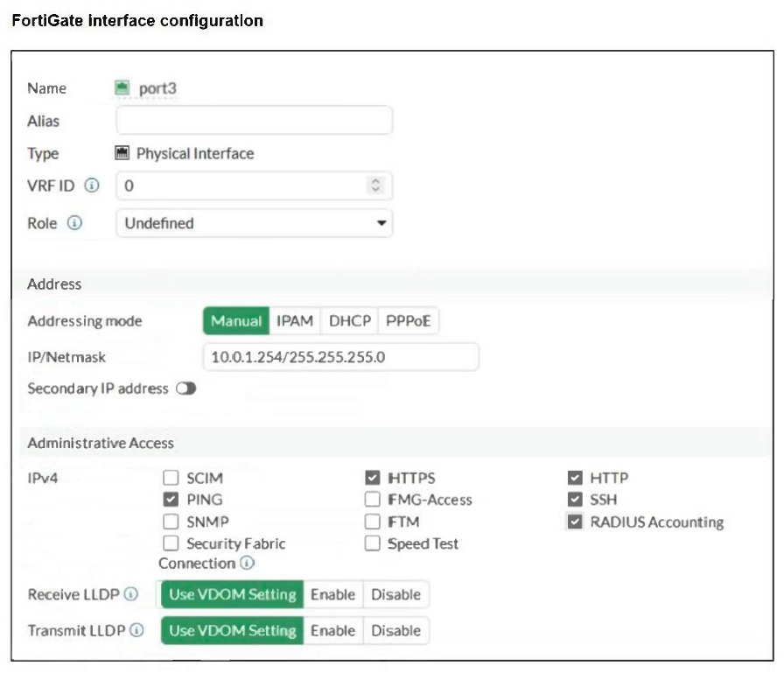Enable the Speed Test checkbox
784x673 pixels.
click(x=373, y=543)
